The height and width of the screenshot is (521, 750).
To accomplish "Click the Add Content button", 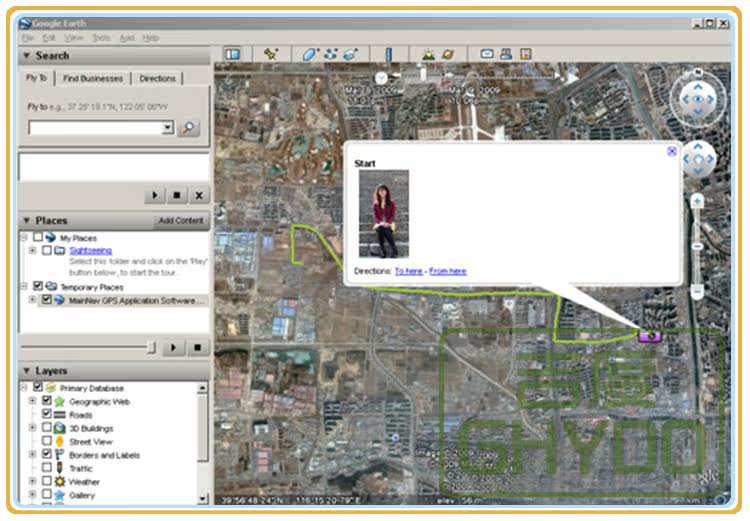I will 181,221.
